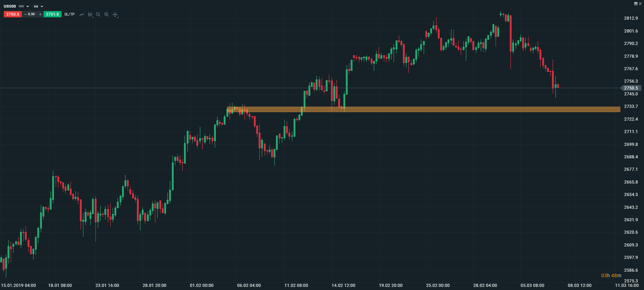Open the H4 timeframe dropdown

[x=38, y=7]
